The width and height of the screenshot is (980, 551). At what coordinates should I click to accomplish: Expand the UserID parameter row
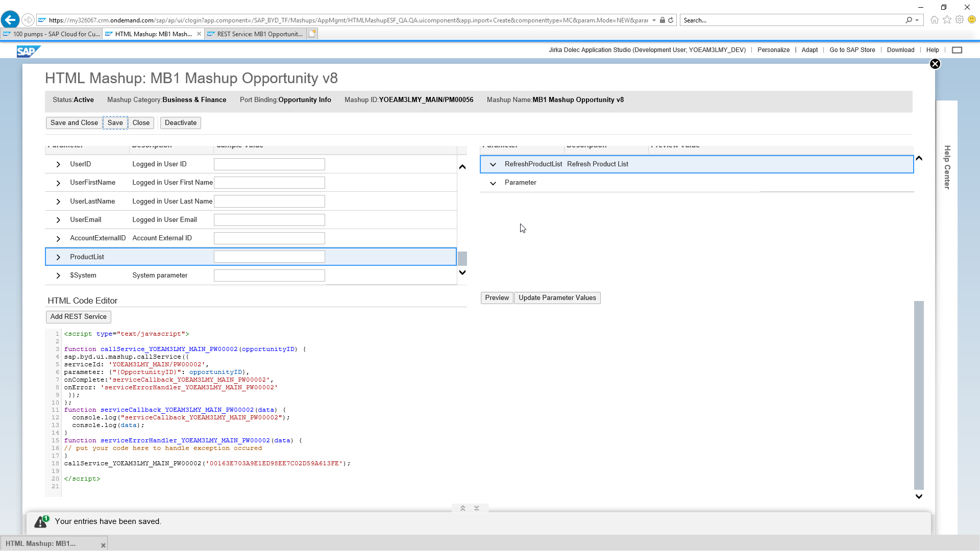point(58,164)
